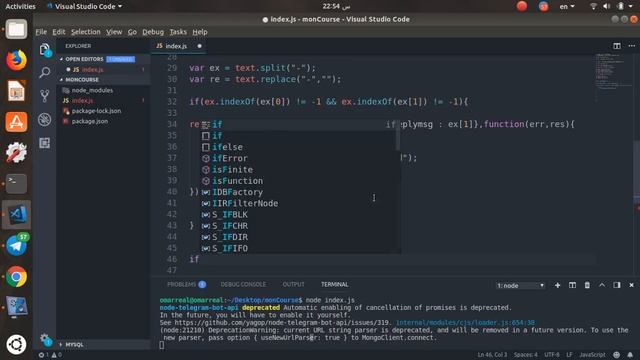Screen dimensions: 640x360
Task: Switch to the Debug Console tab
Action: [x=243, y=284]
